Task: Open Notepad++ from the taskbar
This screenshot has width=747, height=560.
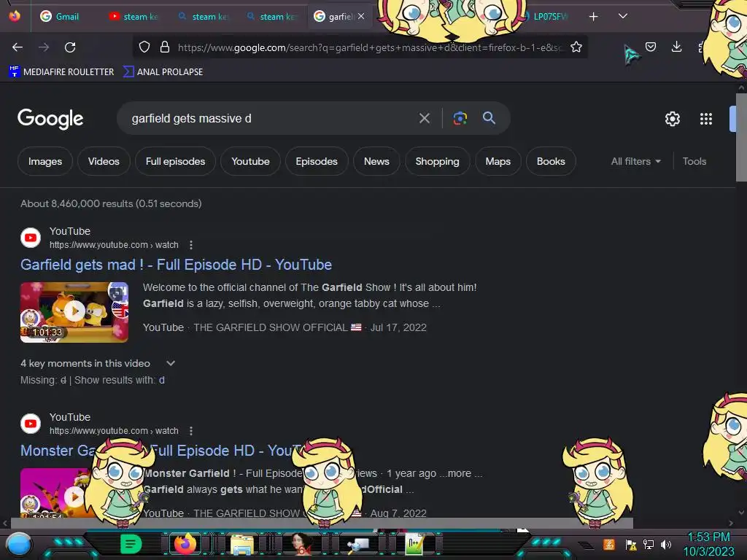Action: click(x=414, y=544)
